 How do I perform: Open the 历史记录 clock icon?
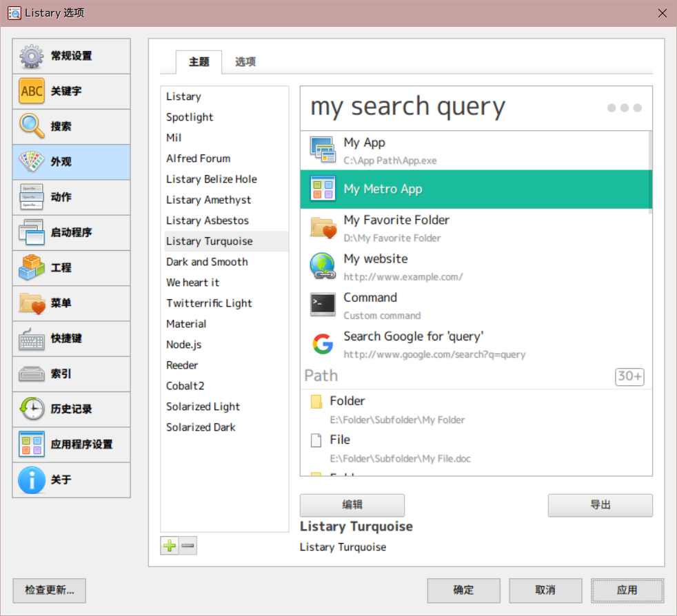(x=32, y=409)
